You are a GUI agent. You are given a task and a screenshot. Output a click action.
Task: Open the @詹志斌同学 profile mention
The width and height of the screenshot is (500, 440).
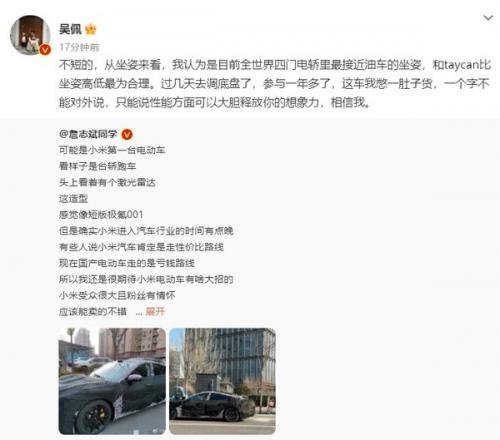[88, 134]
